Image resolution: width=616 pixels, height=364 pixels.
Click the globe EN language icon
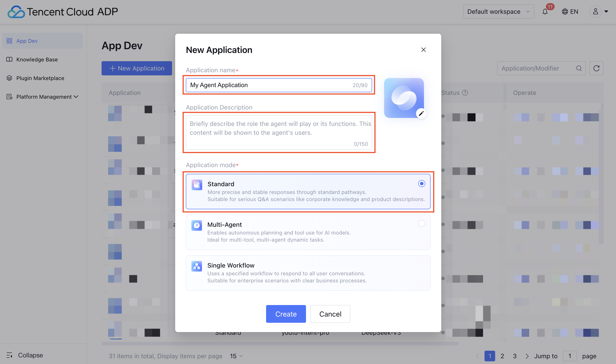[x=565, y=12]
